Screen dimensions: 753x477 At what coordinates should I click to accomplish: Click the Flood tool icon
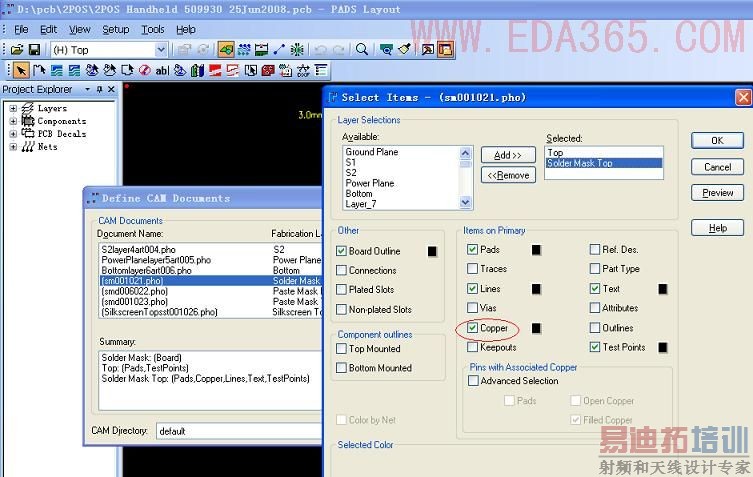pyautogui.click(x=180, y=71)
